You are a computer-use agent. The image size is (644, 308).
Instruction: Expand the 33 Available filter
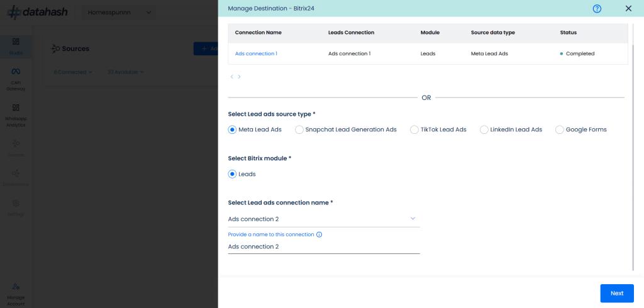coord(126,72)
